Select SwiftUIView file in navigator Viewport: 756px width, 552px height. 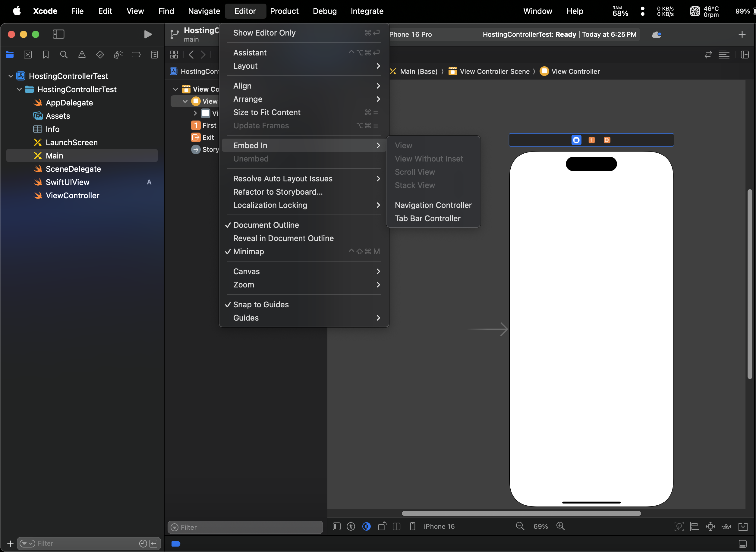[x=68, y=182]
